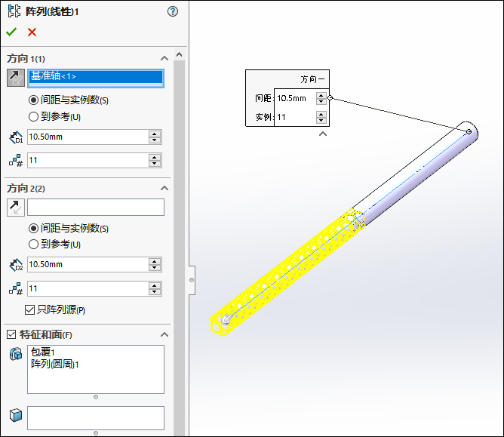The image size is (504, 437).
Task: Click the linear pattern feature icon in header
Action: [14, 11]
